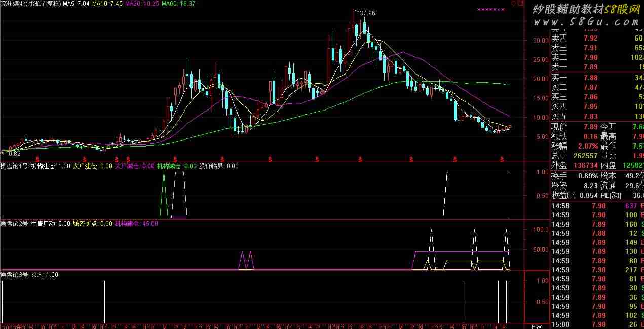The width and height of the screenshot is (644, 329).
Task: Click the 大户建仓 yellow indicator label
Action: 92,166
